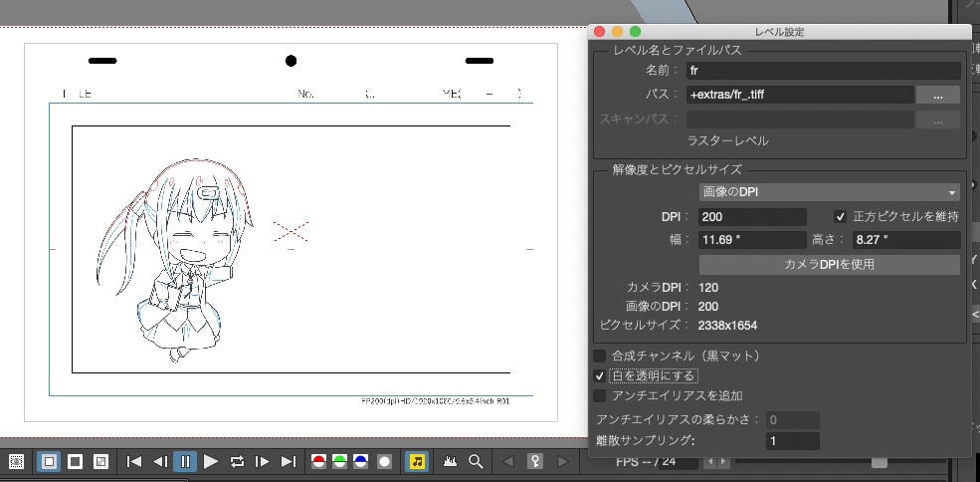
Task: Step forward to the next frame
Action: pos(263,462)
